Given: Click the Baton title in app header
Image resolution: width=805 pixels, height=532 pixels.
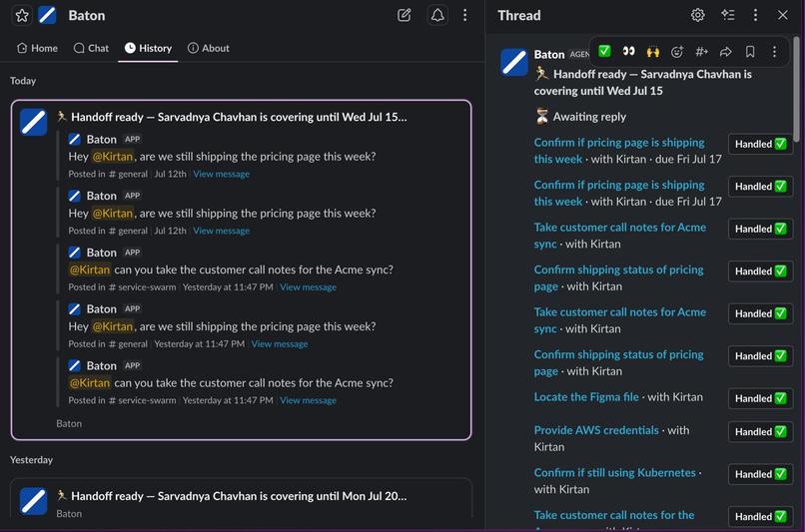Looking at the screenshot, I should coord(87,15).
